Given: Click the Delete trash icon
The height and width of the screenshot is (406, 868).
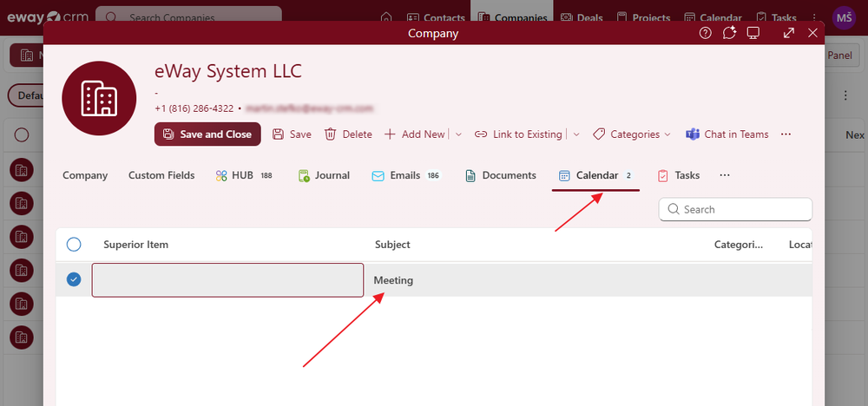Looking at the screenshot, I should coord(331,134).
